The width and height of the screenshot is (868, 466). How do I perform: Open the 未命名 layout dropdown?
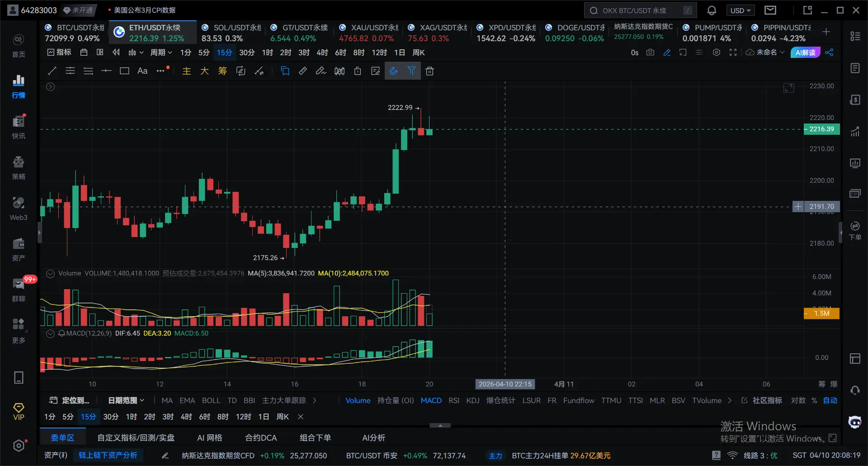[765, 52]
